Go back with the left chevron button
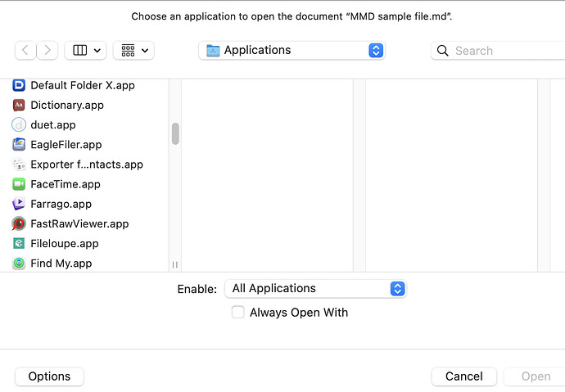 coord(25,51)
